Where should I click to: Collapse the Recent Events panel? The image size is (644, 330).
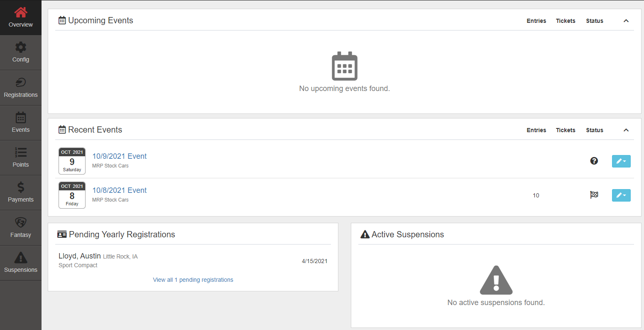pyautogui.click(x=626, y=130)
